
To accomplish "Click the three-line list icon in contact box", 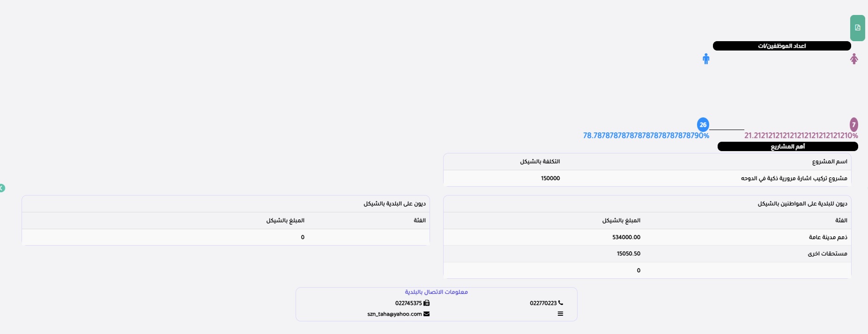I will click(x=560, y=314).
